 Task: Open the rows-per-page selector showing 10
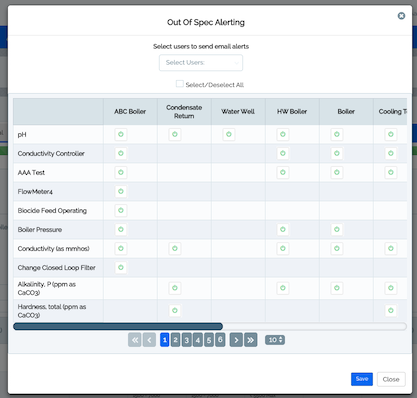point(275,340)
